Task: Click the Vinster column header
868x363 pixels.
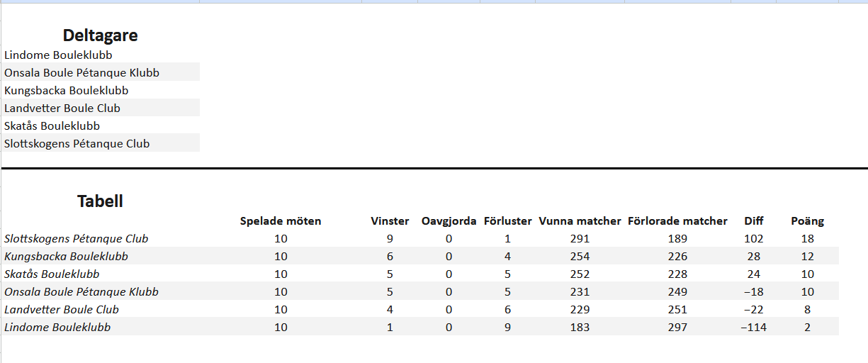Action: pos(390,220)
